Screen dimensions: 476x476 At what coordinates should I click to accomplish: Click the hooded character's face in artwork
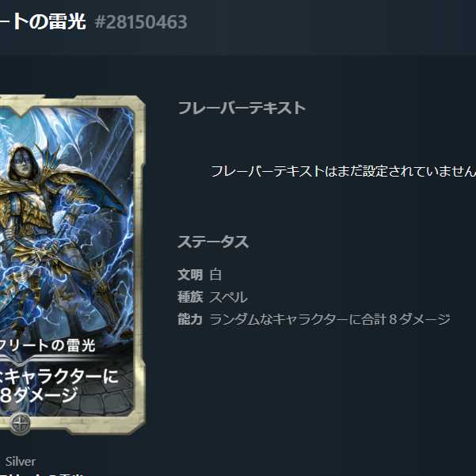[x=25, y=165]
